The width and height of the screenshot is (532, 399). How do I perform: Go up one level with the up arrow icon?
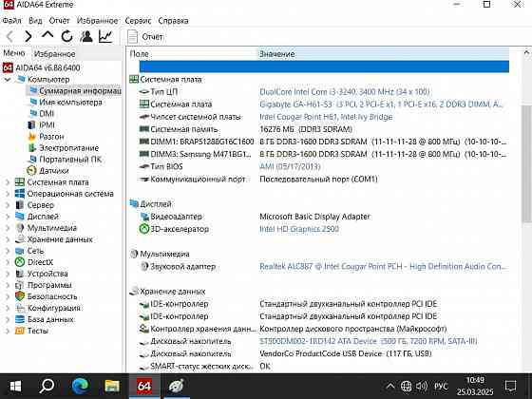point(47,35)
